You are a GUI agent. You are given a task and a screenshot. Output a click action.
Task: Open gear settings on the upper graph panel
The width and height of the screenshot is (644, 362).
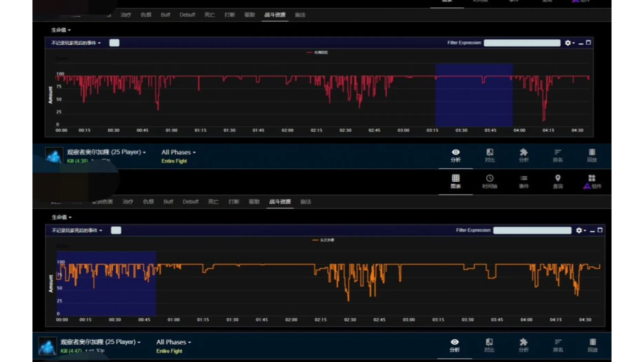[569, 43]
